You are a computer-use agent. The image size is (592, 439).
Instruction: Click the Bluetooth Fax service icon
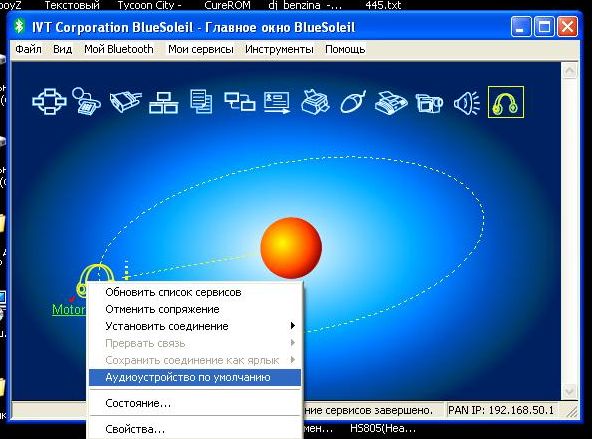(x=391, y=102)
